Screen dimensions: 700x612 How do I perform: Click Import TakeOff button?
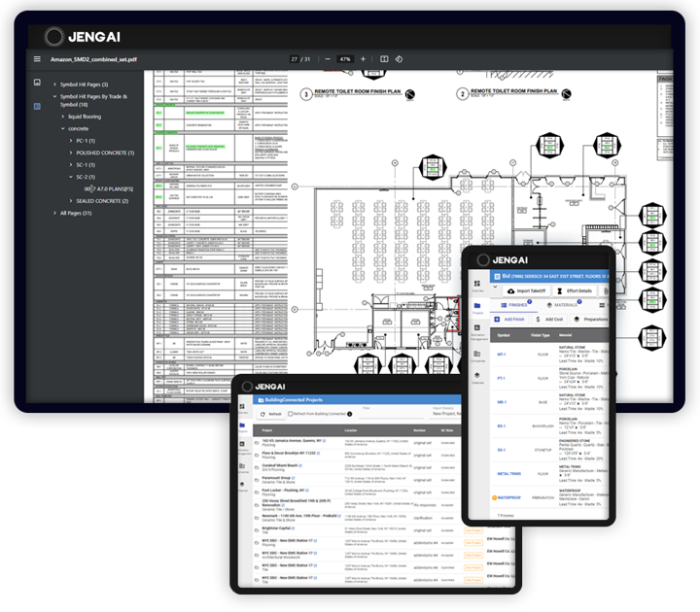point(526,290)
